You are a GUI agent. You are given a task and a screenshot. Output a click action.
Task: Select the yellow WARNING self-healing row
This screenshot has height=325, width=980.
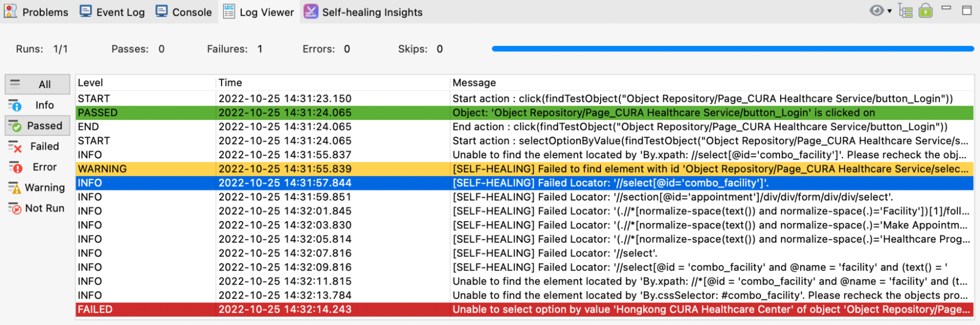(525, 169)
